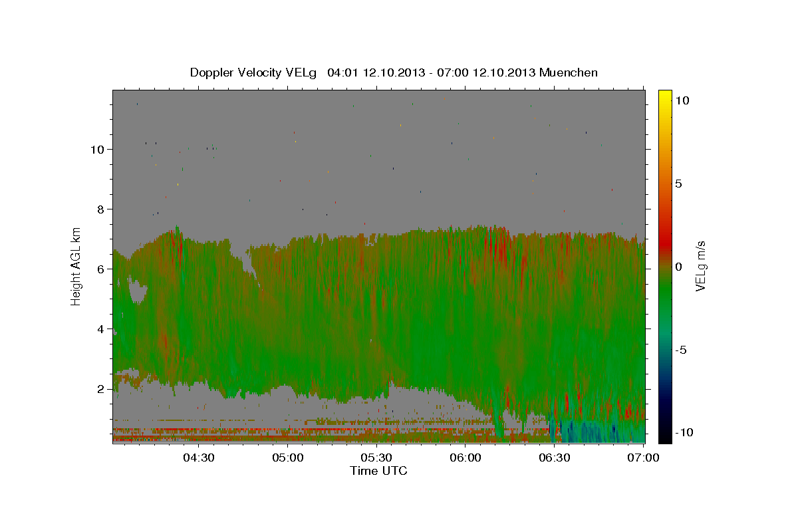
Task: Pick the green section of the colorbar
Action: [x=665, y=293]
